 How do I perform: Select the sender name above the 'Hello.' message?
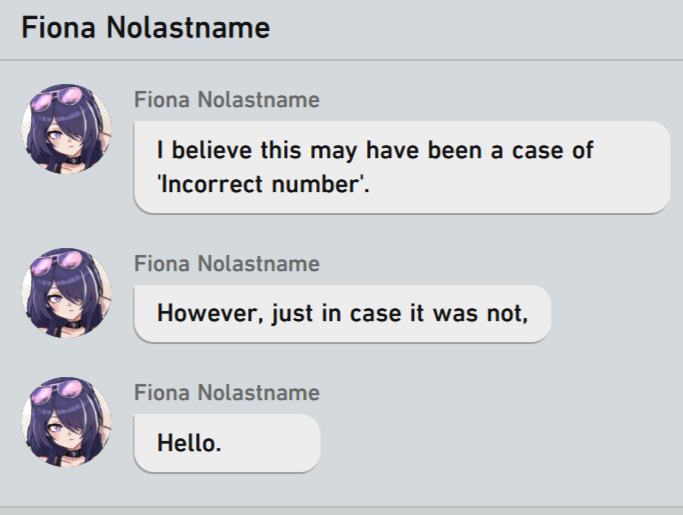point(227,393)
